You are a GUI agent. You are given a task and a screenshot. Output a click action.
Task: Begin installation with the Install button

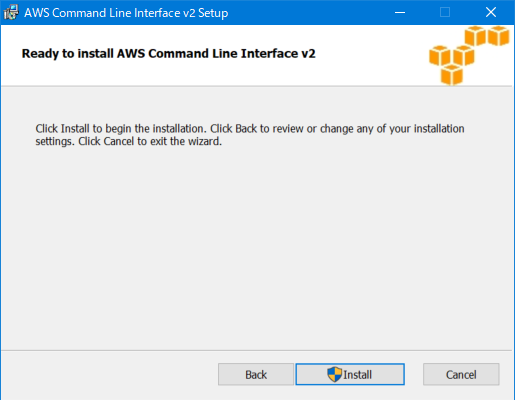350,374
